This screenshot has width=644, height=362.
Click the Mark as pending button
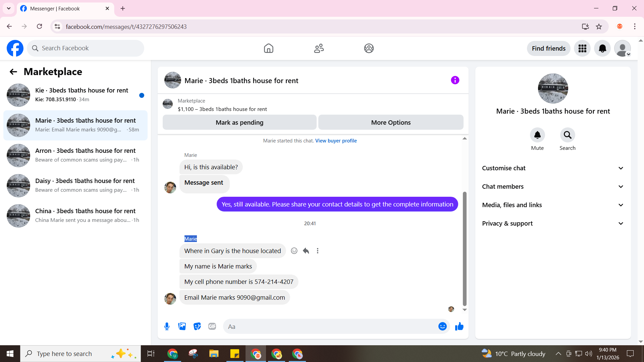pyautogui.click(x=239, y=123)
